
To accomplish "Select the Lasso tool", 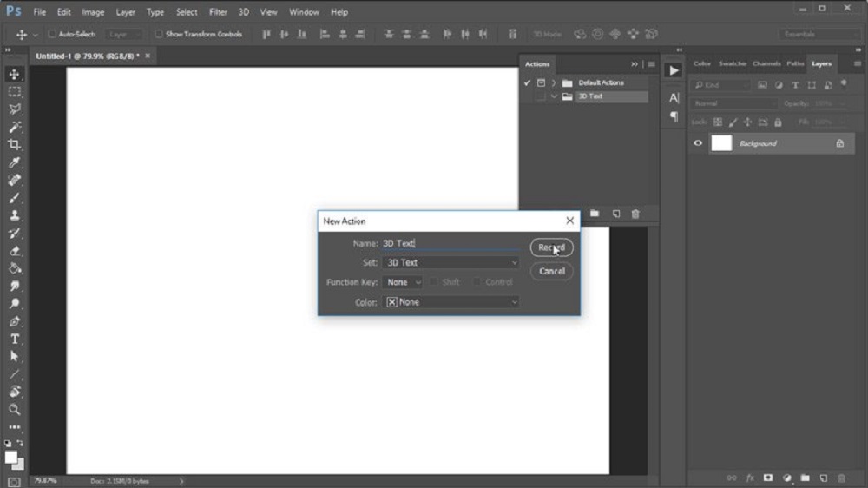I will coord(15,109).
